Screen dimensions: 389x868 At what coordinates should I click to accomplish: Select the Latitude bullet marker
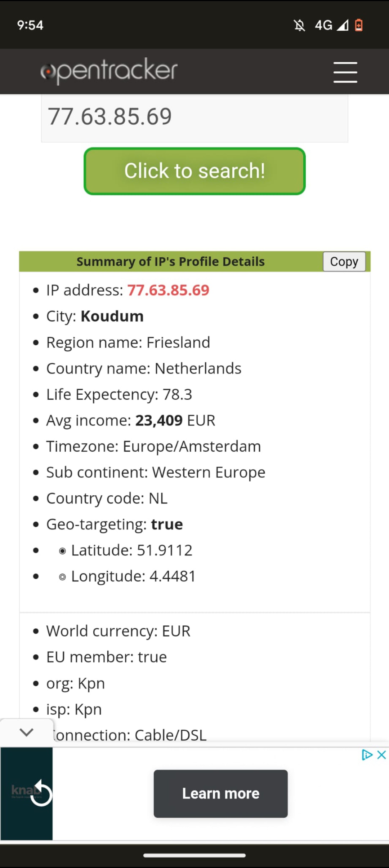(62, 551)
